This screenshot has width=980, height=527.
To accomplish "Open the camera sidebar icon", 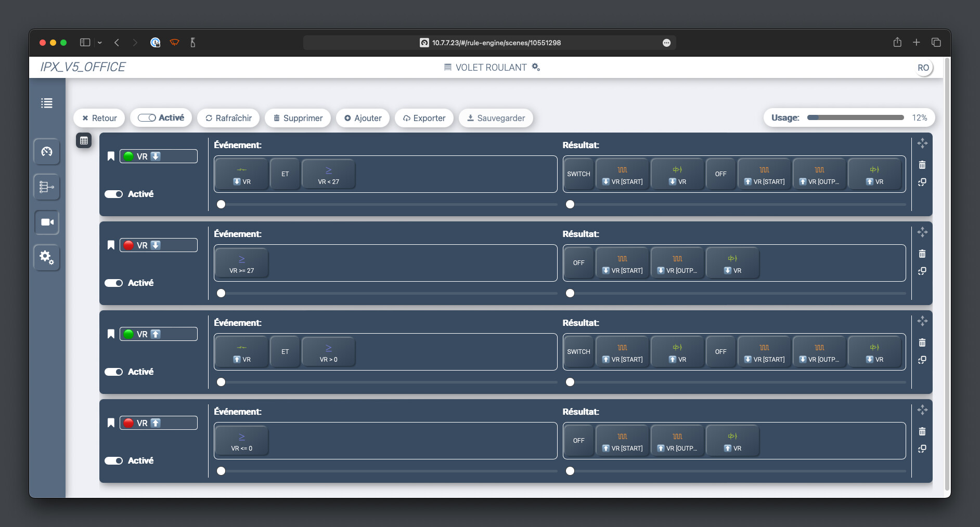I will (x=47, y=222).
